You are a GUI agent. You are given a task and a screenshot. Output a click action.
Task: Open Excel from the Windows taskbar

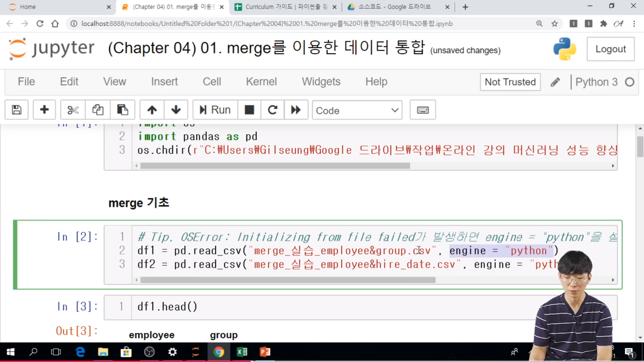pyautogui.click(x=242, y=352)
